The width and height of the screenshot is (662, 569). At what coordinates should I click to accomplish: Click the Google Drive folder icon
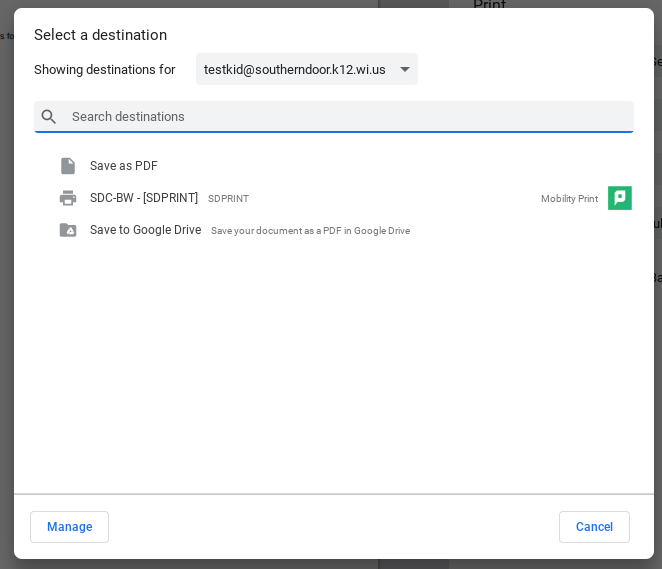68,230
